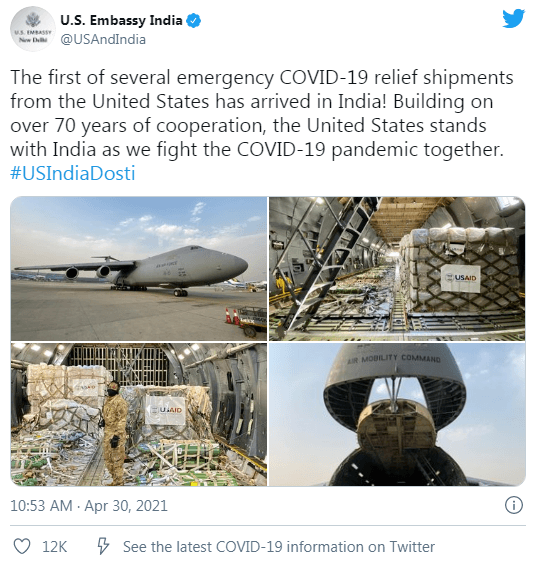This screenshot has height=564, width=535.
Task: Click the Twitter bird logo
Action: (513, 19)
